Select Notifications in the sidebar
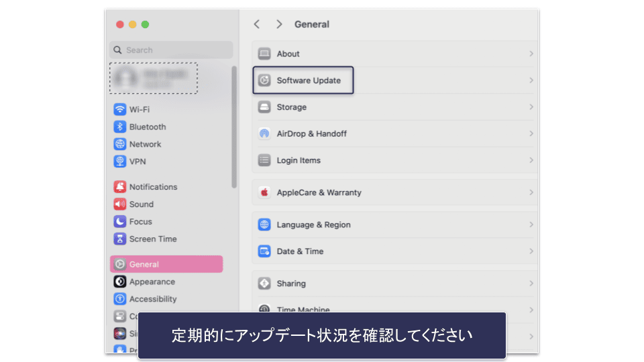 (166, 187)
